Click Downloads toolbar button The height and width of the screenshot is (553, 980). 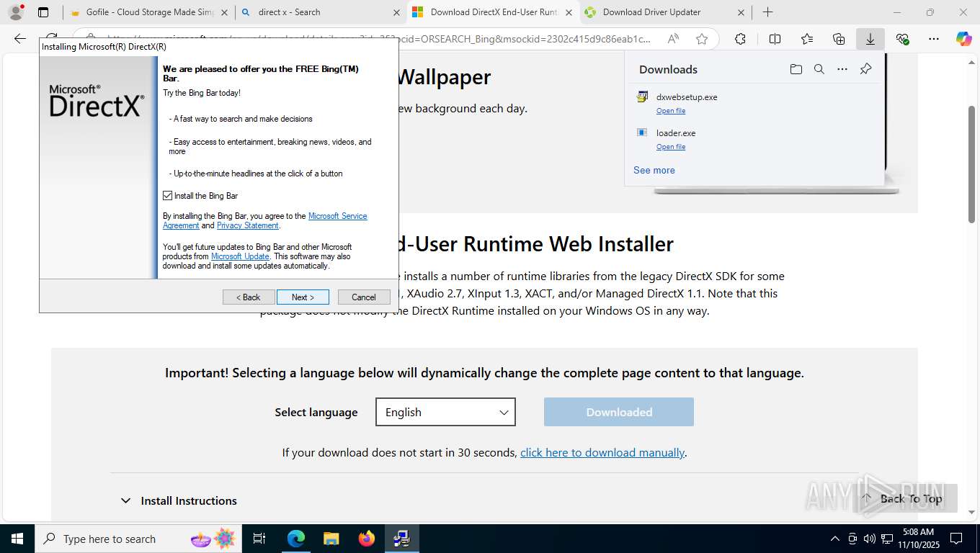(870, 40)
